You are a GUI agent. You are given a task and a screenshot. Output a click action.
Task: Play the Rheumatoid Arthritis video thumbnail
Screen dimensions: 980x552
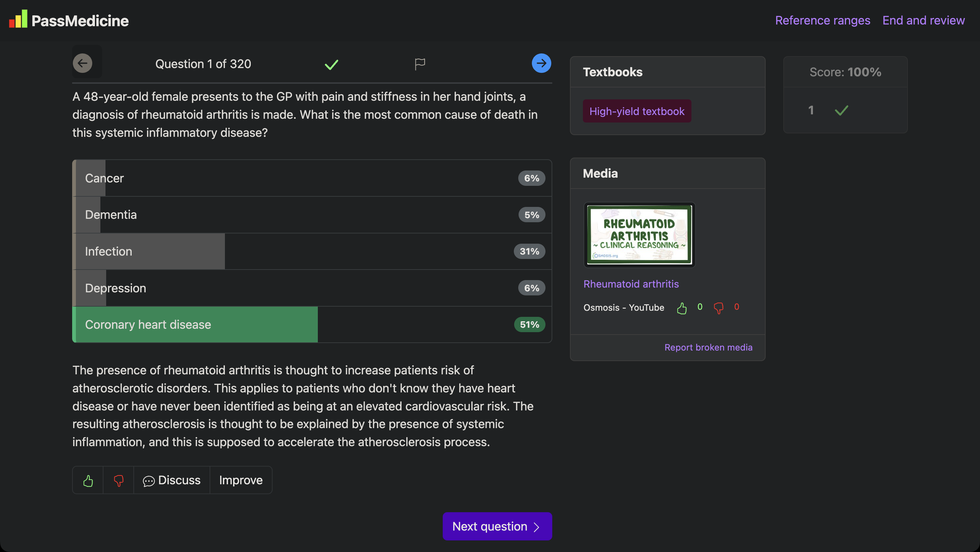(639, 235)
